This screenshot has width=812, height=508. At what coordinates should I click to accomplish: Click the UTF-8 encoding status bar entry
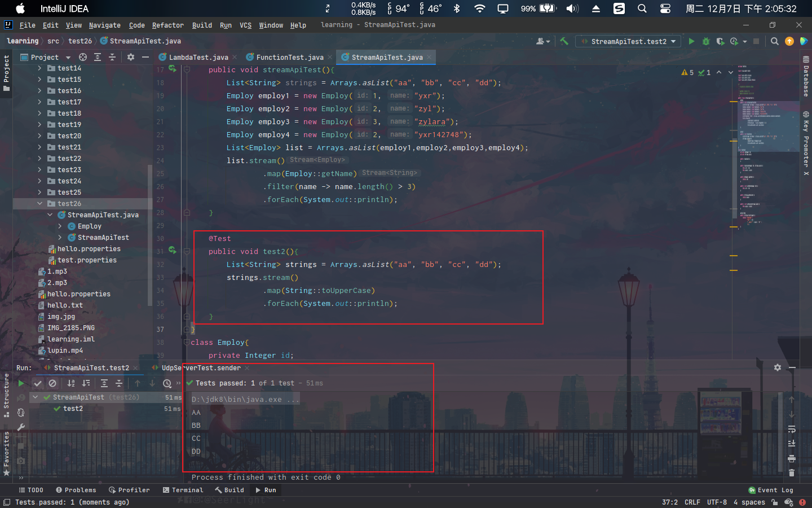click(x=717, y=502)
